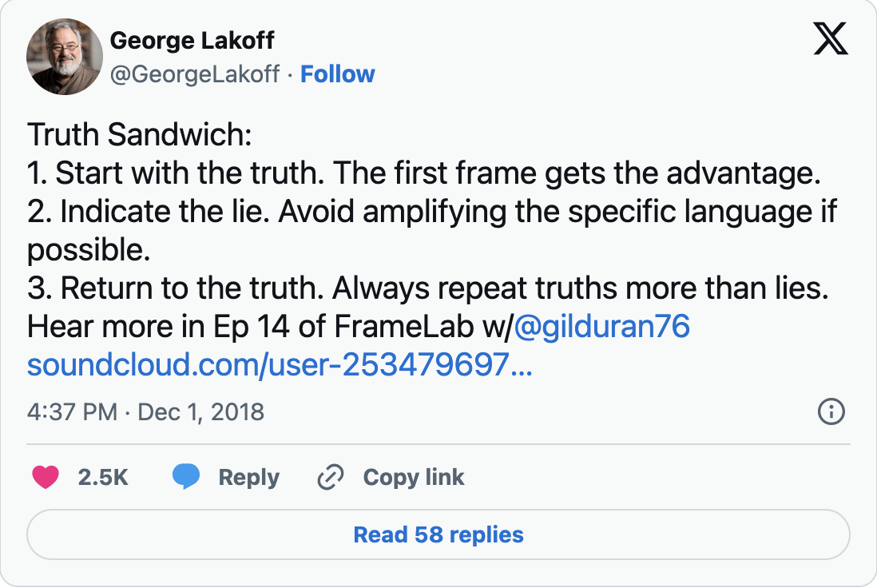
Task: Click the George Lakoff display name
Action: (x=192, y=39)
